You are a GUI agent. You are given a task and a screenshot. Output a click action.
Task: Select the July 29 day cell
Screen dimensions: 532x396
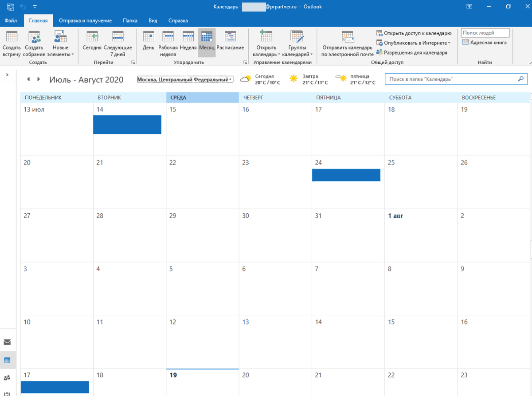(203, 235)
